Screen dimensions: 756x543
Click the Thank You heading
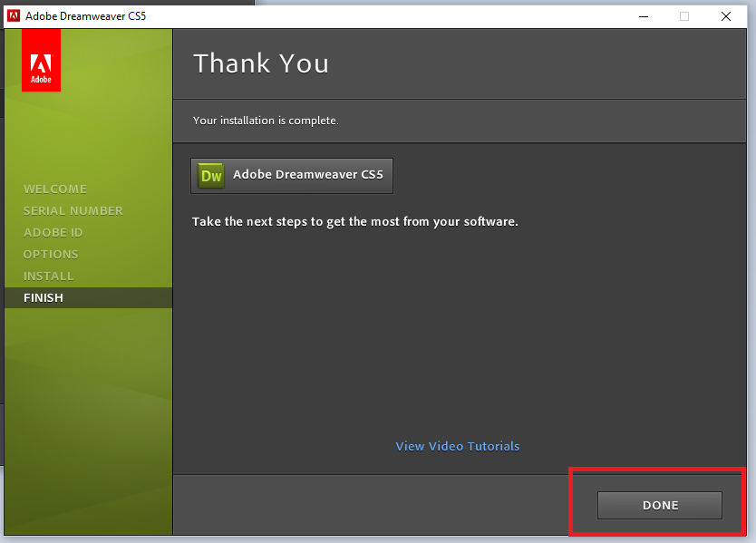[261, 63]
